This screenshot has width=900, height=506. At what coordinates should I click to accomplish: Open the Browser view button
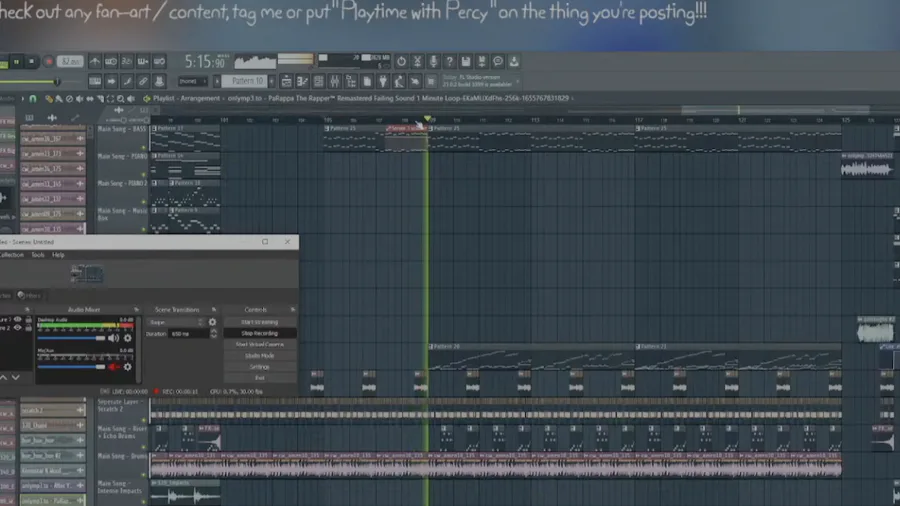[x=351, y=81]
